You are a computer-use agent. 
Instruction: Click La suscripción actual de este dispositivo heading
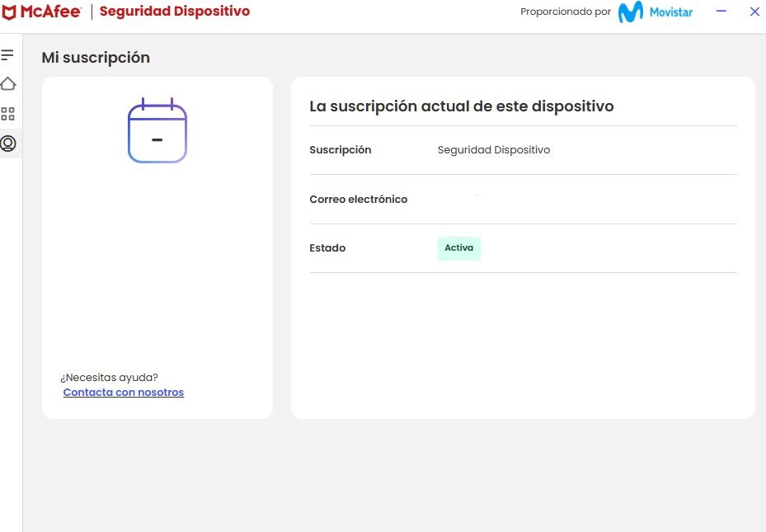461,106
